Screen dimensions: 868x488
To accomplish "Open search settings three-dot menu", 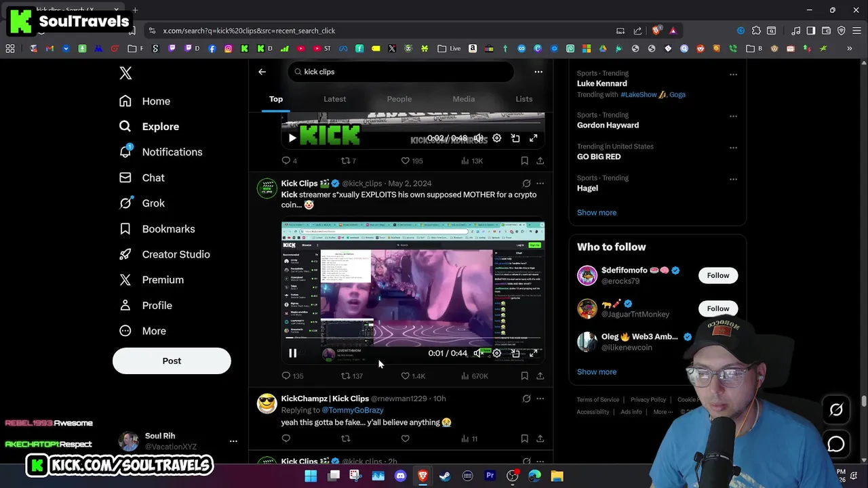I will [x=538, y=72].
